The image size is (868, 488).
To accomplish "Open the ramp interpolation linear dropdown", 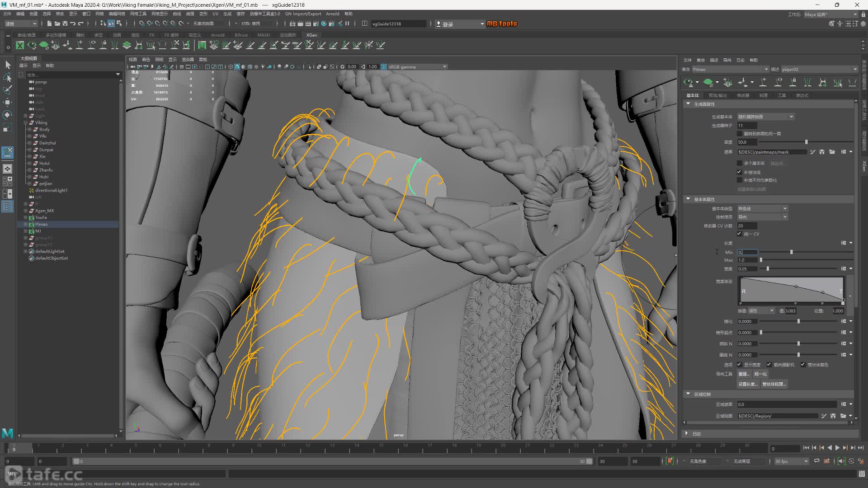I will (x=761, y=311).
